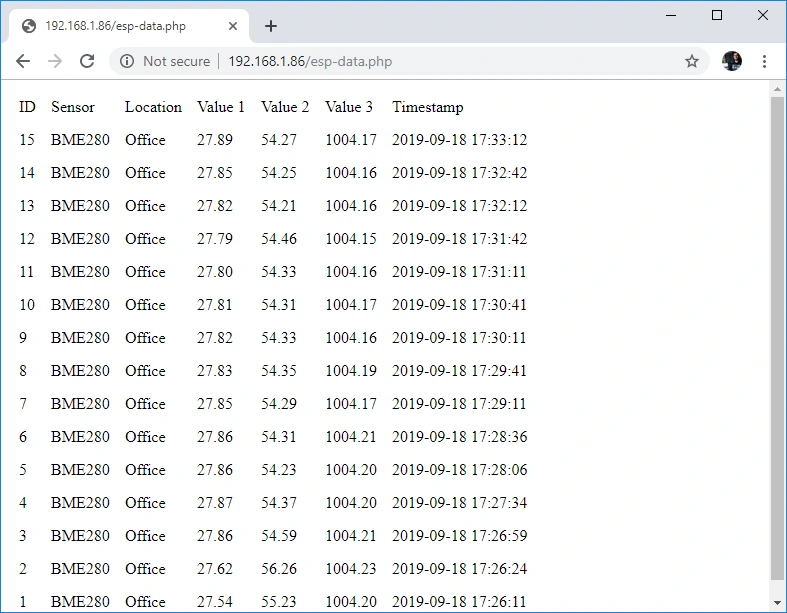Viewport: 787px width, 613px height.
Task: Click the value 27.89 in row 15
Action: (214, 140)
